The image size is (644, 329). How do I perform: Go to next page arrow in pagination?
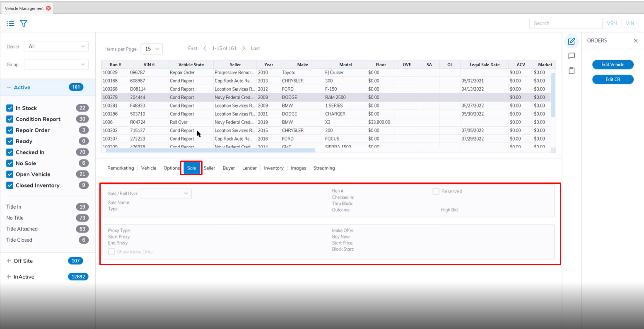244,48
